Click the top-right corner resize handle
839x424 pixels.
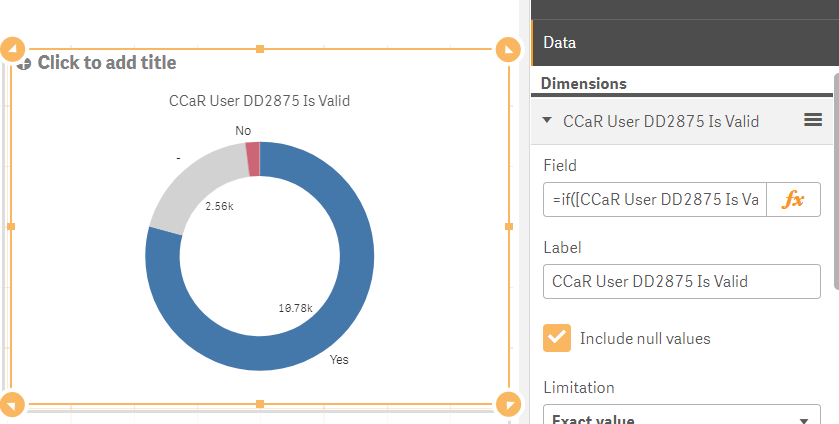pos(508,49)
